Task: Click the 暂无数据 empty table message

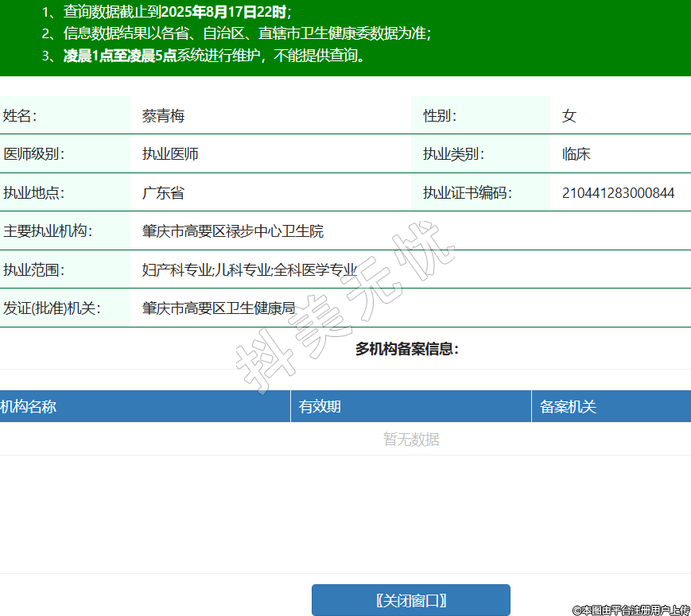Action: pos(410,440)
